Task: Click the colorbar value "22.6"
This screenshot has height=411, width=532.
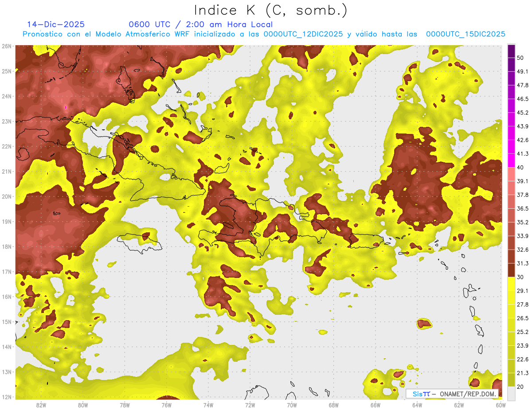Action: click(x=523, y=359)
